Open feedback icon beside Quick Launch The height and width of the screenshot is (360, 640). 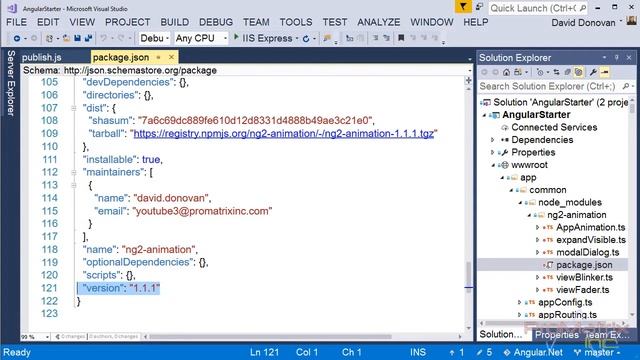(479, 7)
